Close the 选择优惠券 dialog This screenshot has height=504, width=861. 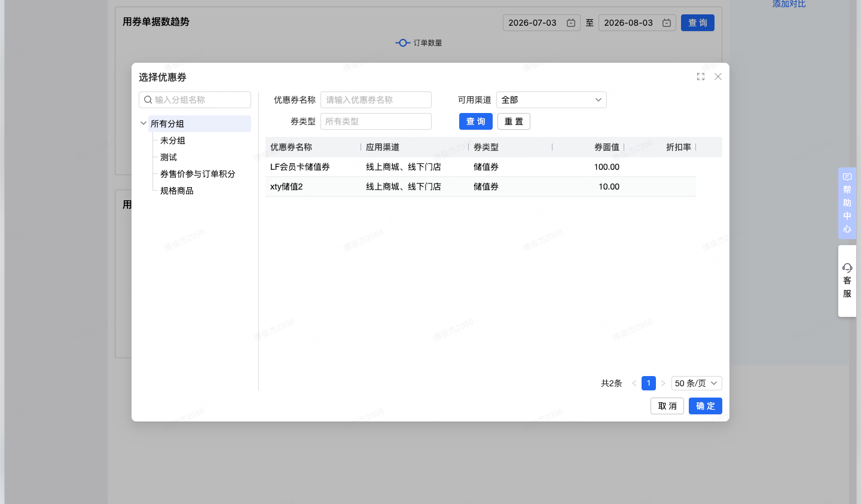(x=718, y=77)
